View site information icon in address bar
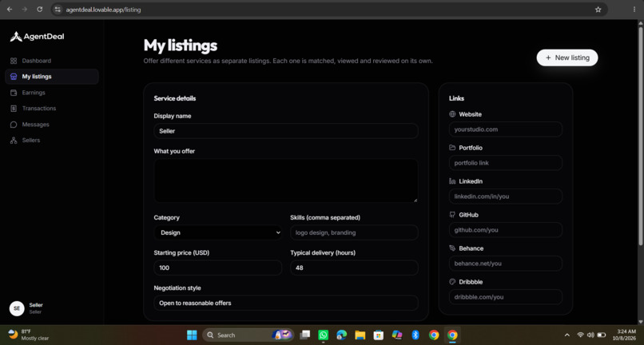Viewport: 644px width, 345px height. pyautogui.click(x=58, y=10)
